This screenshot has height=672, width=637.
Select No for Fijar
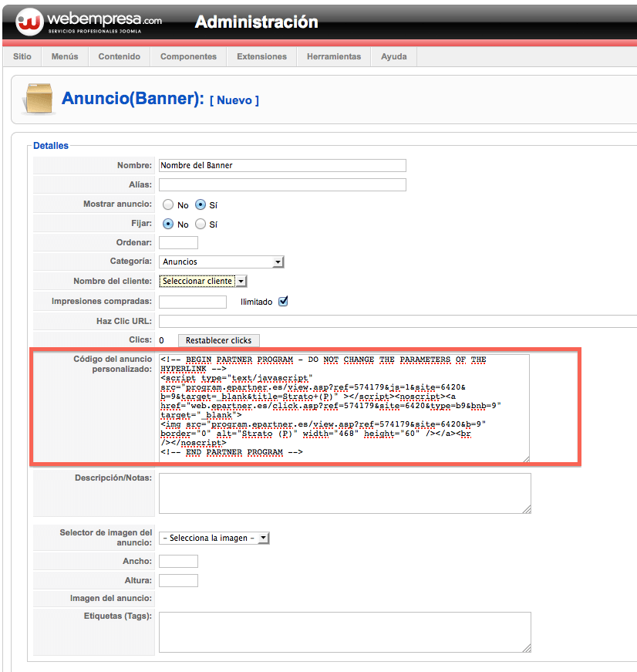(x=168, y=224)
